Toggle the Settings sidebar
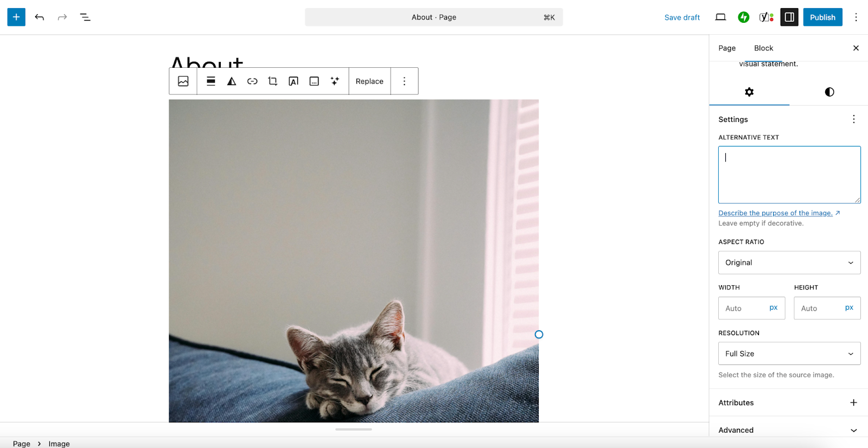 click(x=789, y=17)
